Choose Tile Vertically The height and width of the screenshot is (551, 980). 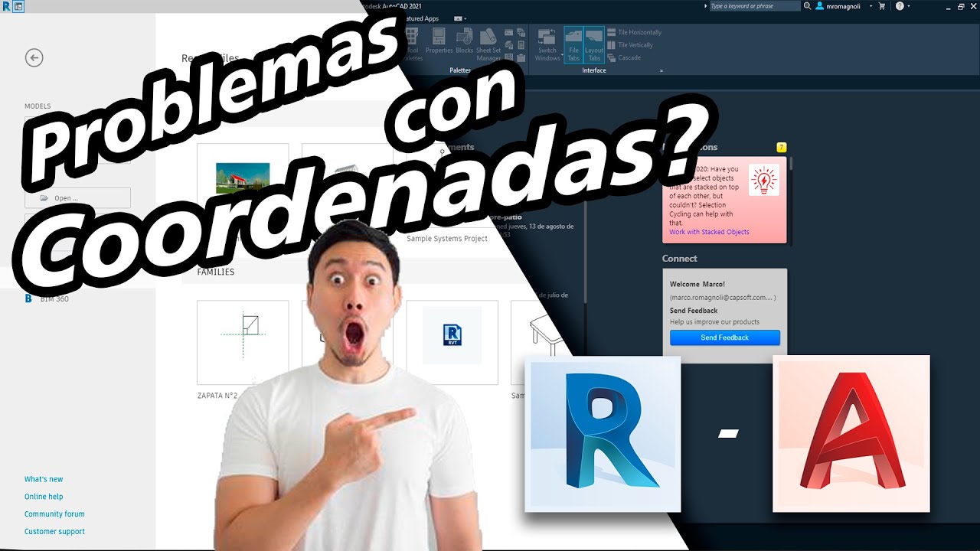click(630, 45)
